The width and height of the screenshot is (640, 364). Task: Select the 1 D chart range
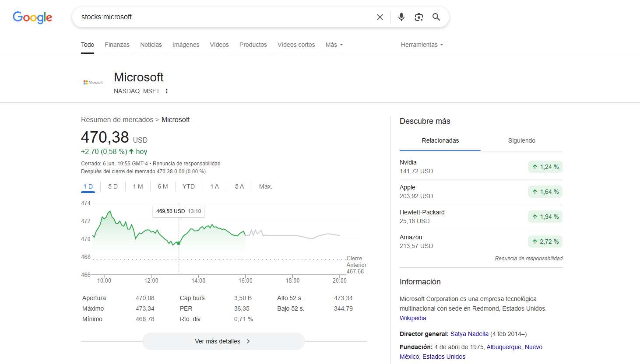pyautogui.click(x=88, y=186)
